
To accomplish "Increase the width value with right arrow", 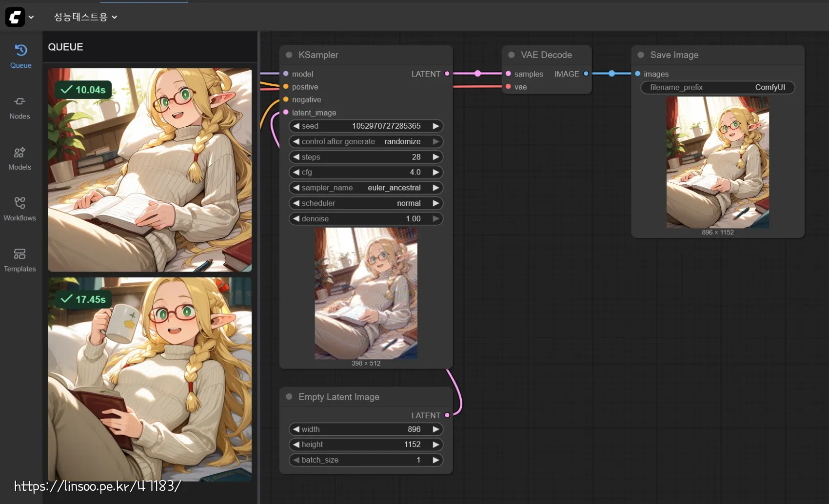I will coord(436,429).
